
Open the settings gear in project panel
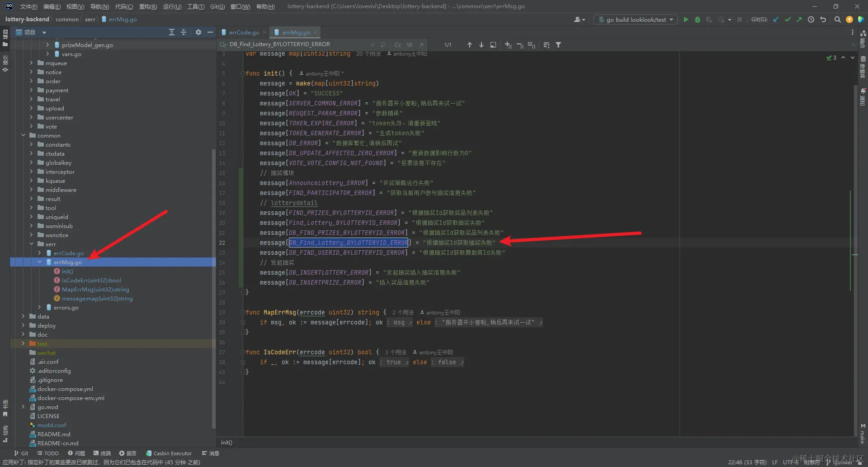pos(198,32)
